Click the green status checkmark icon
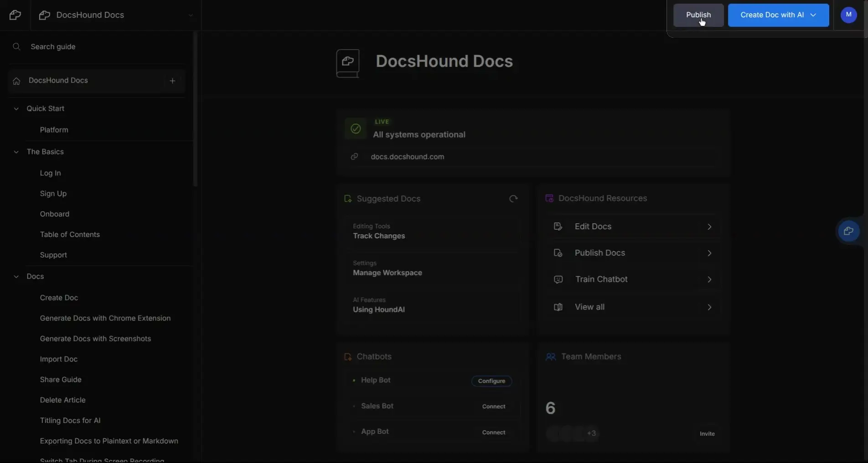This screenshot has height=463, width=868. pyautogui.click(x=356, y=129)
